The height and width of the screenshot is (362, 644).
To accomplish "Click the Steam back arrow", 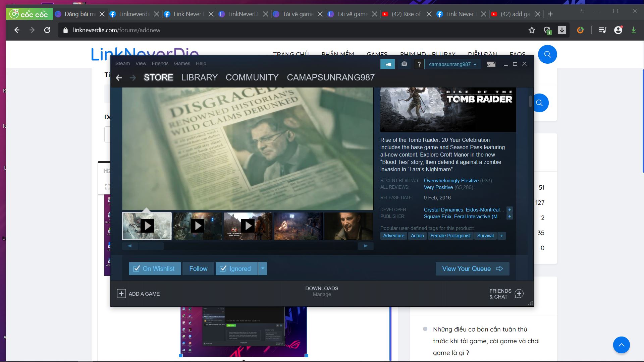I will tap(119, 78).
